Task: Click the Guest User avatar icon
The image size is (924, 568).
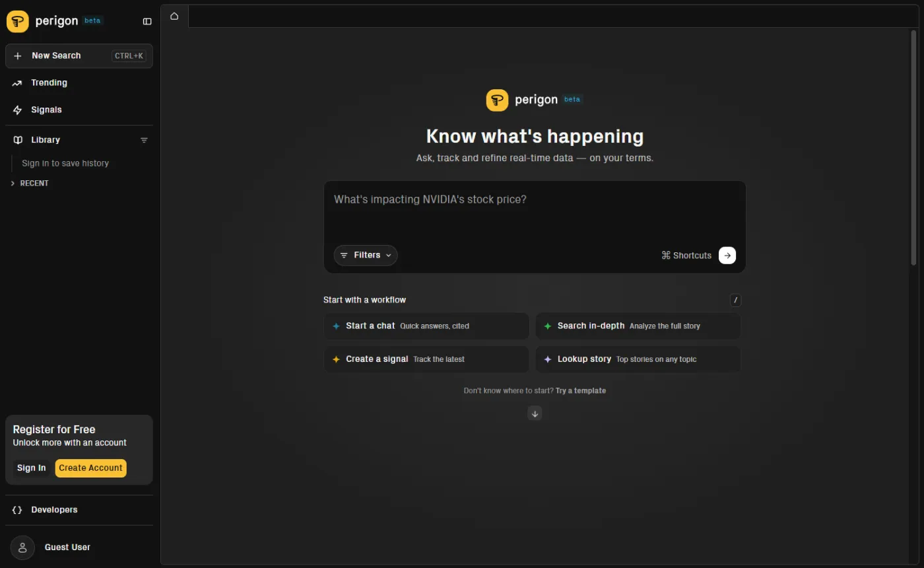Action: pos(22,548)
